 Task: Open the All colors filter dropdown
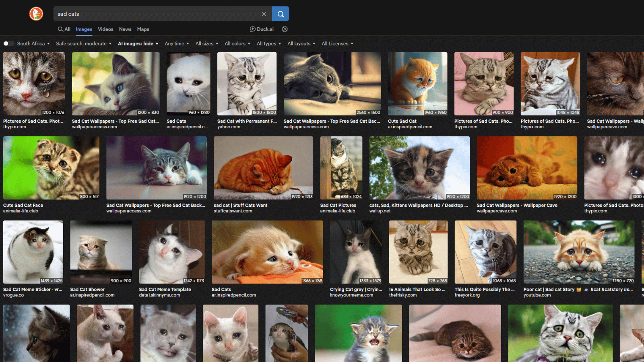[237, 44]
